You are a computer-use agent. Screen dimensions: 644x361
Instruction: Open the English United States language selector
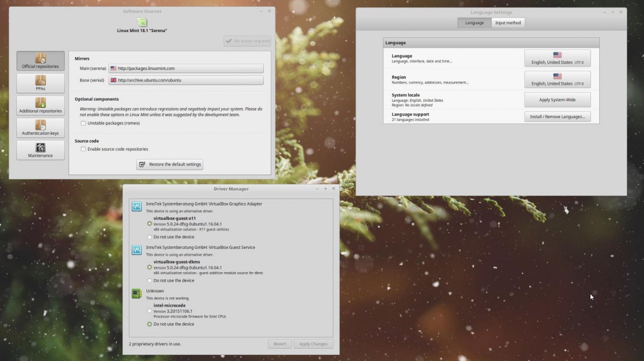pyautogui.click(x=557, y=58)
